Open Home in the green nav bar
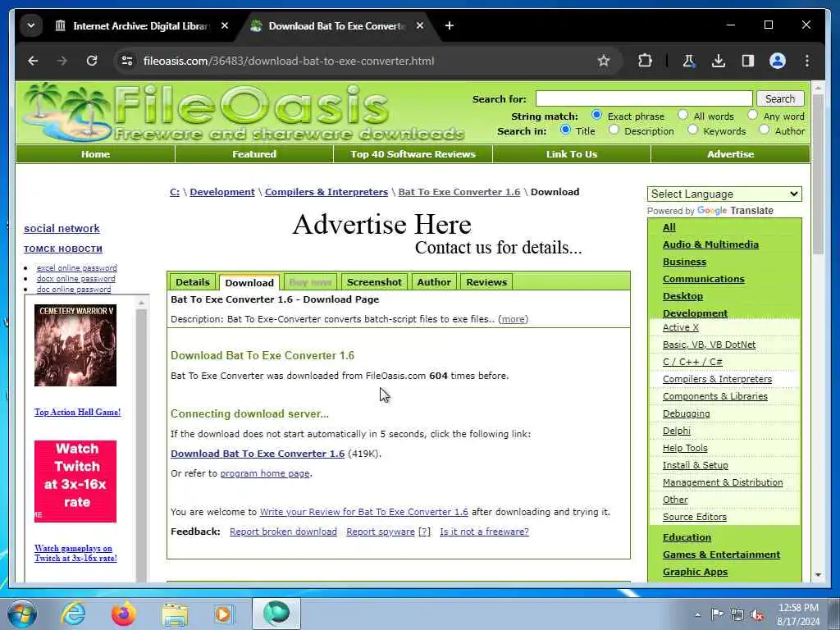Screen dimensions: 840x630 (x=95, y=154)
